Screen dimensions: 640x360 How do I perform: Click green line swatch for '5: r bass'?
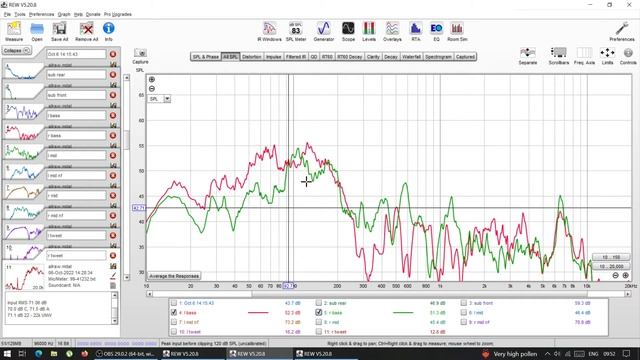click(403, 313)
